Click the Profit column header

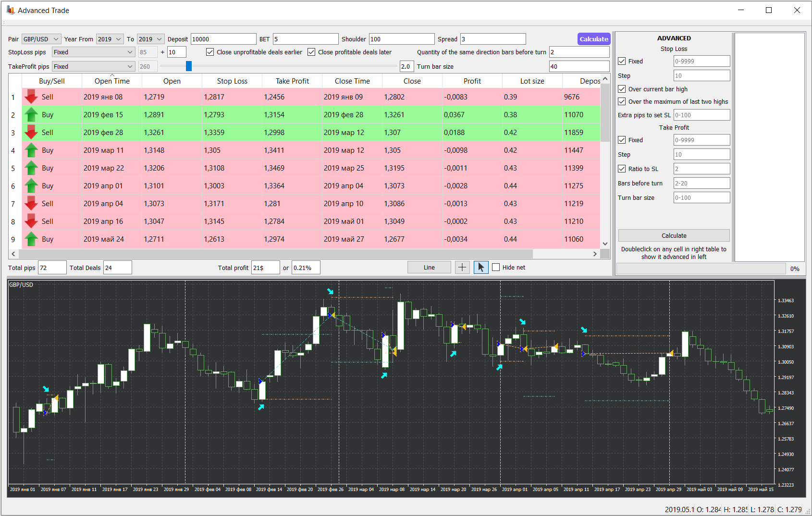click(x=472, y=81)
